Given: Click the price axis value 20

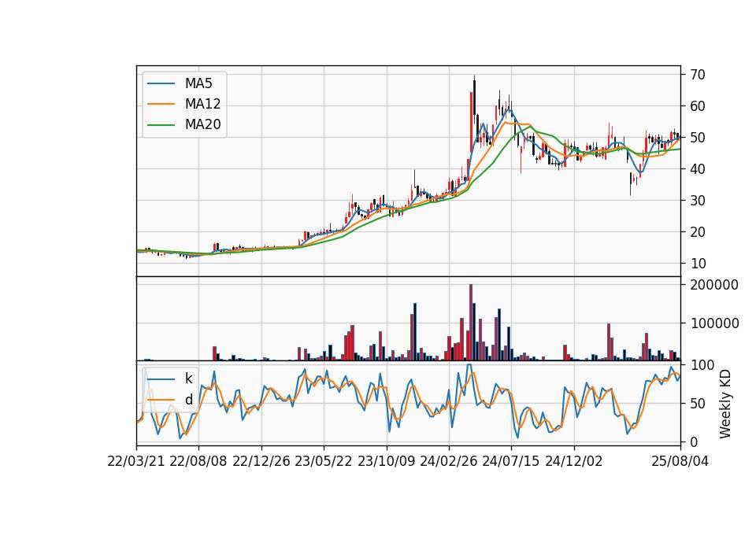Looking at the screenshot, I should tap(698, 232).
